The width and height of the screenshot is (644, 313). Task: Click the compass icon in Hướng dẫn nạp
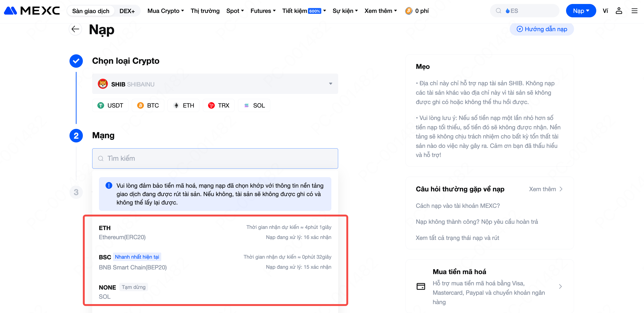[520, 29]
